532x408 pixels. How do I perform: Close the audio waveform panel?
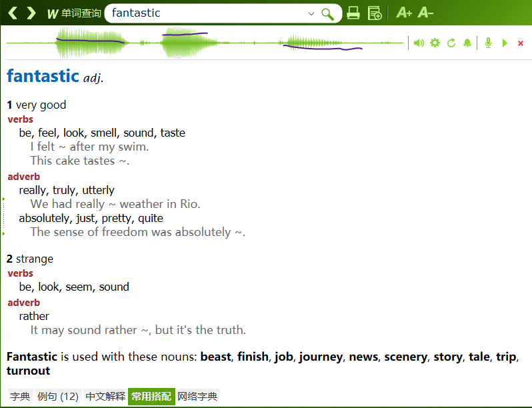(x=521, y=43)
